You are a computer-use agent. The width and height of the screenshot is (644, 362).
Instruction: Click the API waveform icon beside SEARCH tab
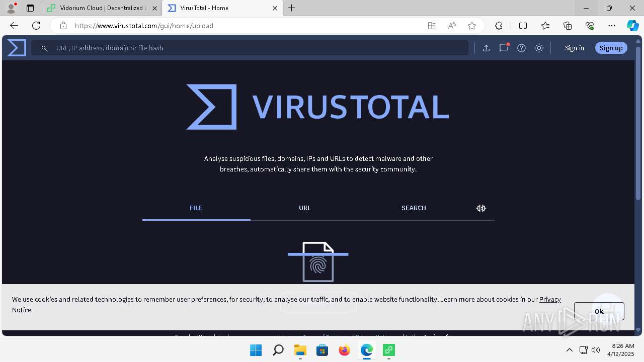click(x=481, y=208)
